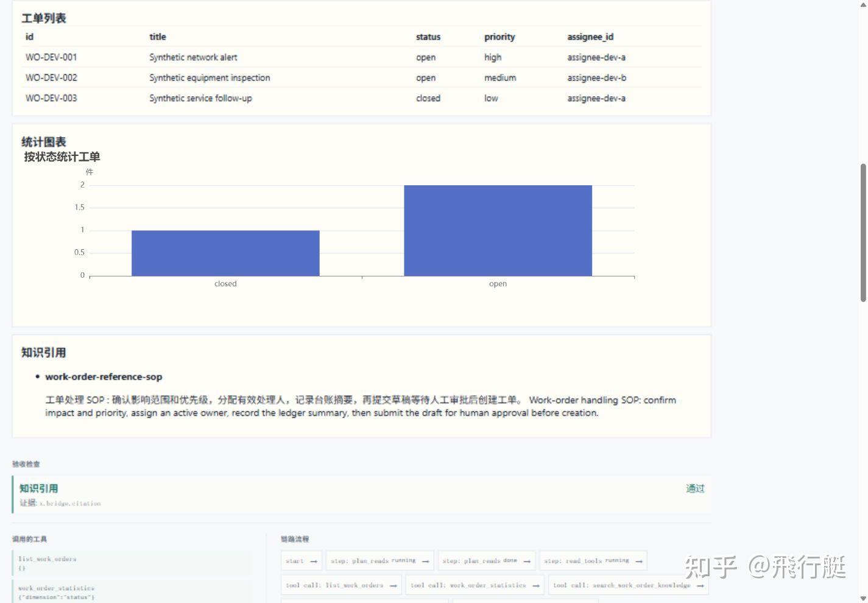Click the 'step: plan_reads done' chip
This screenshot has height=603, width=868.
[x=487, y=560]
